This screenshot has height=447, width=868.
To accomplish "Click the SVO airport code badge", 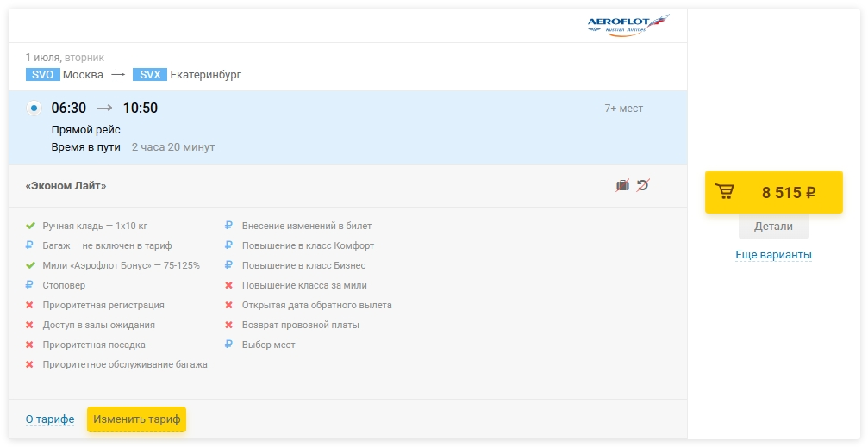I will point(42,75).
